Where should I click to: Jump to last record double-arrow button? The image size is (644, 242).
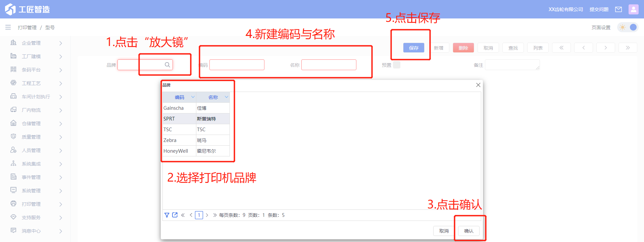[x=628, y=48]
